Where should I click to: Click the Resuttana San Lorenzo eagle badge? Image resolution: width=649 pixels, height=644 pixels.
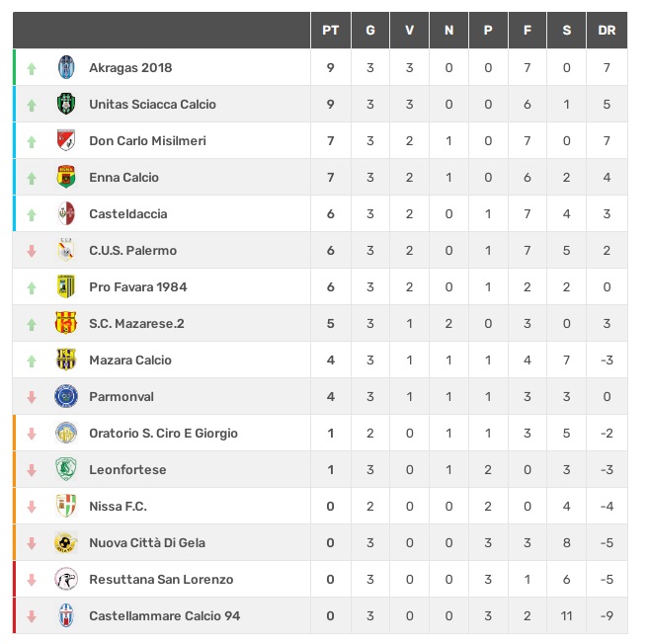(x=66, y=579)
